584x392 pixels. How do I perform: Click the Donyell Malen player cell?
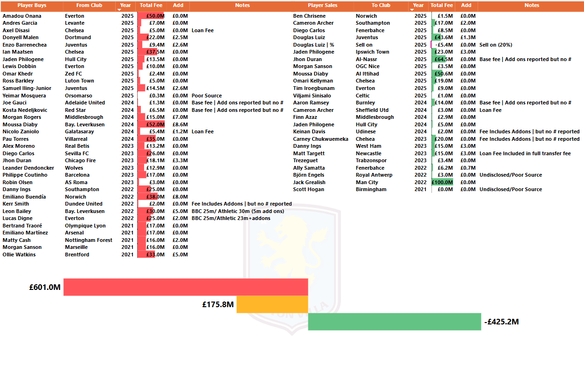click(x=21, y=37)
